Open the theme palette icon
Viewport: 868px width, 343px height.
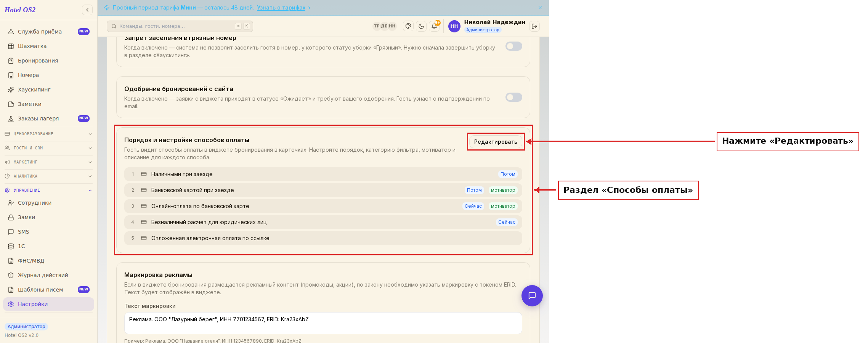click(x=408, y=26)
